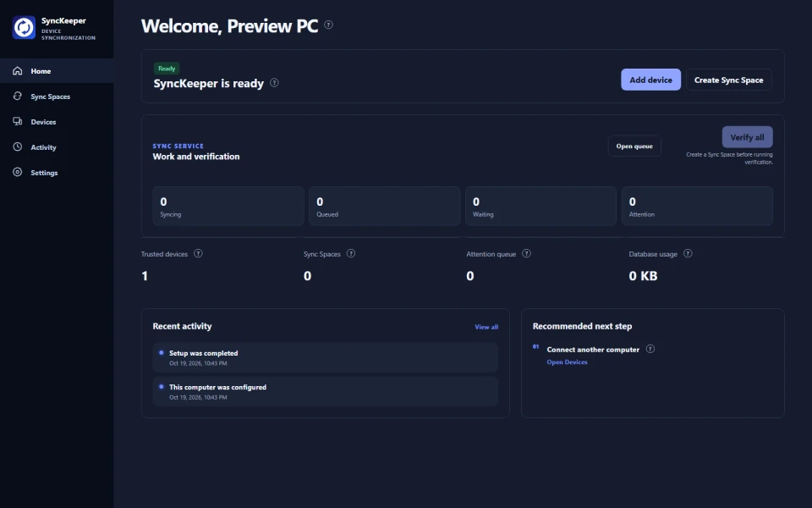
Task: Click the Home house icon in sidebar
Action: click(18, 70)
